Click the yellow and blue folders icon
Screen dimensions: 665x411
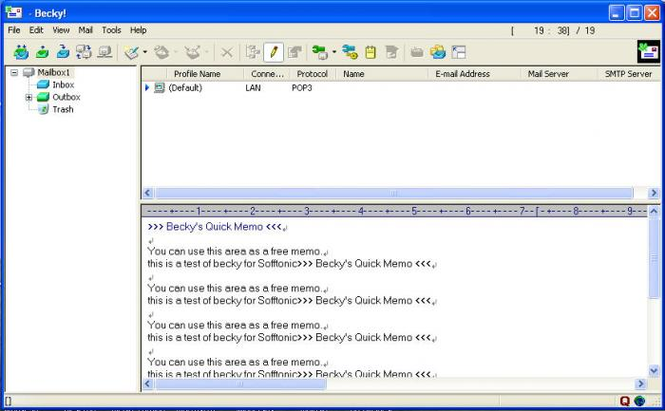438,52
